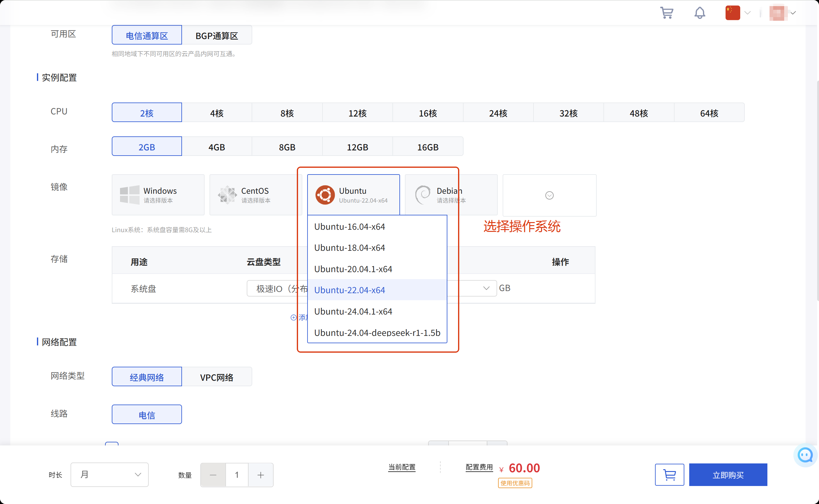Open the customer service chat bubble
Image resolution: width=819 pixels, height=504 pixels.
[805, 455]
